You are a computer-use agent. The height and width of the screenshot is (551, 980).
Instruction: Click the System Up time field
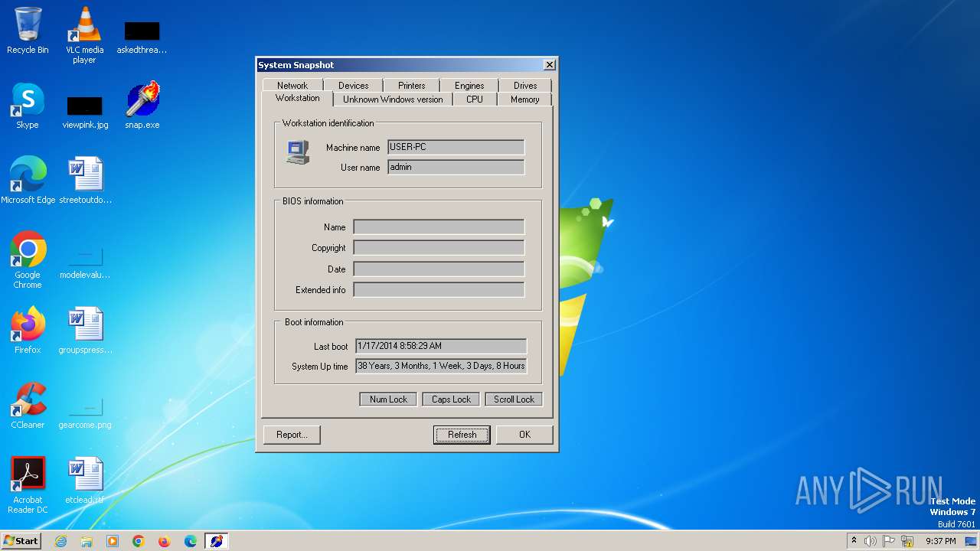coord(441,366)
